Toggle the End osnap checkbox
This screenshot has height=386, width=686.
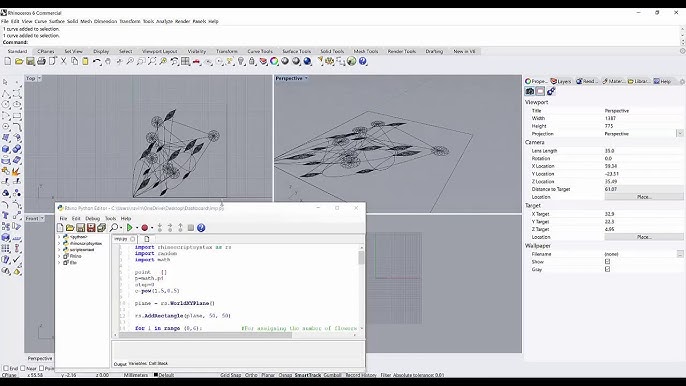click(6, 368)
